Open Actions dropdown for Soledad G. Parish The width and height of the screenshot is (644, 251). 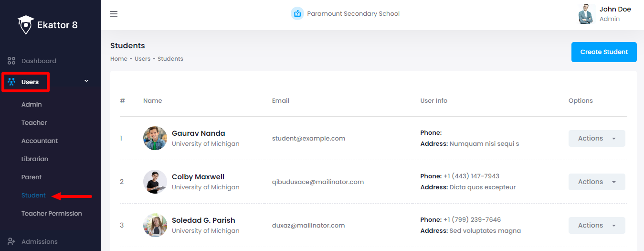click(x=597, y=225)
